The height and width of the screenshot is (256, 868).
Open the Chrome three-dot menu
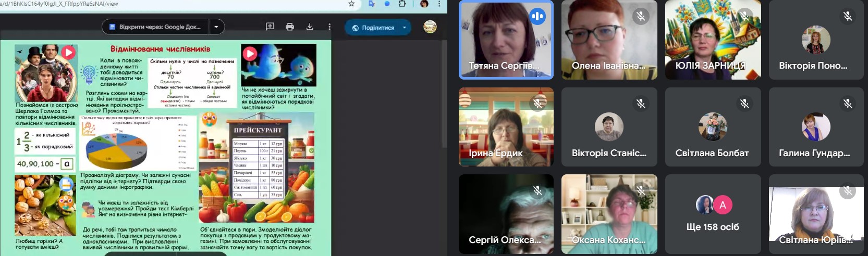(439, 4)
